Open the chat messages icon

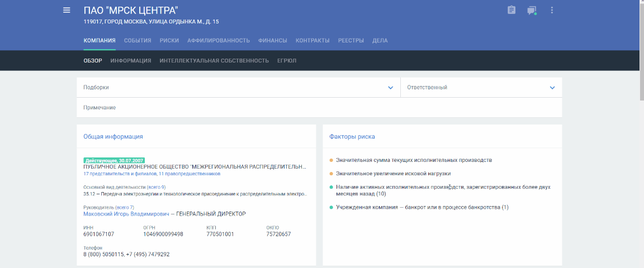click(x=532, y=11)
